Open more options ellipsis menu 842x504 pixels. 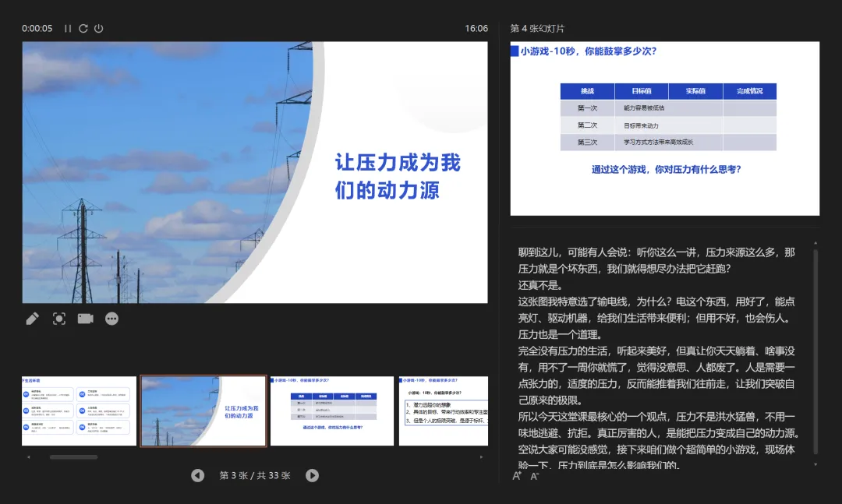click(x=111, y=319)
